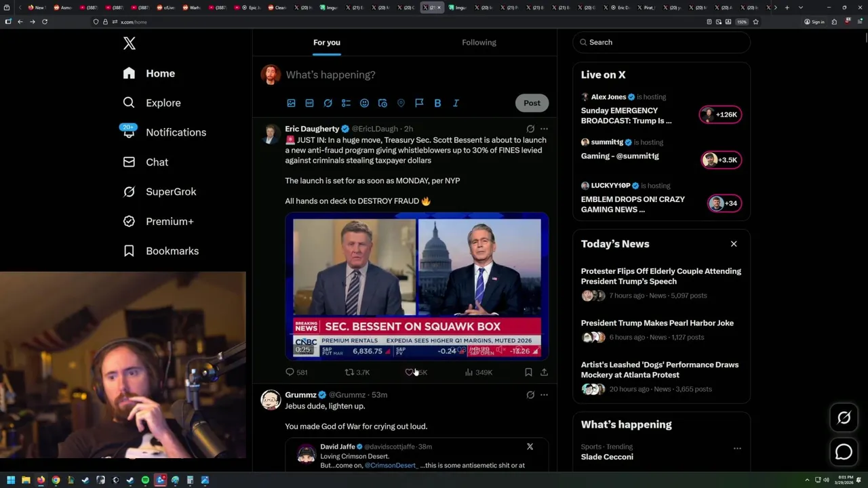
Task: Open Explore page
Action: pos(152,103)
